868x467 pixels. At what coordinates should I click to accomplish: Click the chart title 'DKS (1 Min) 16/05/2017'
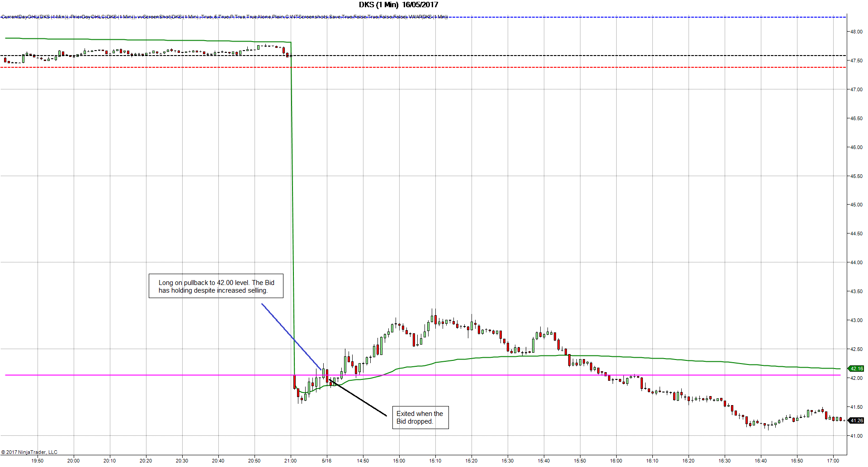click(x=398, y=5)
